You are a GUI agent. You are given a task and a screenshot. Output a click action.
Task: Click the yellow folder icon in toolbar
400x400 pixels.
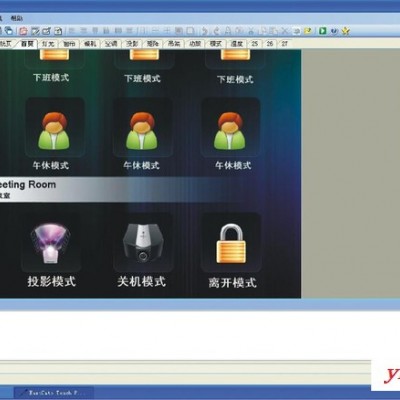pos(308,31)
